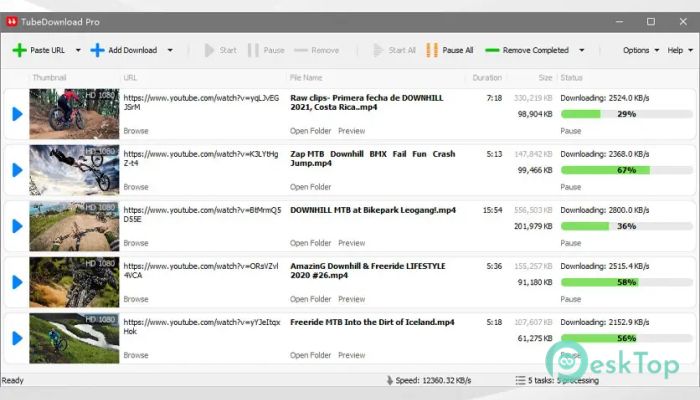Sort by the URL column header
This screenshot has height=400, width=700.
point(130,78)
